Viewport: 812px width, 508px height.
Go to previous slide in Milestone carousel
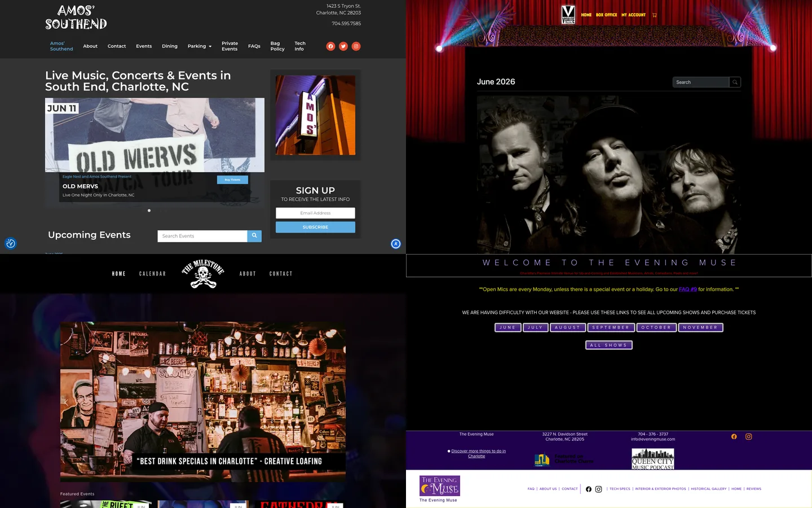pos(66,402)
